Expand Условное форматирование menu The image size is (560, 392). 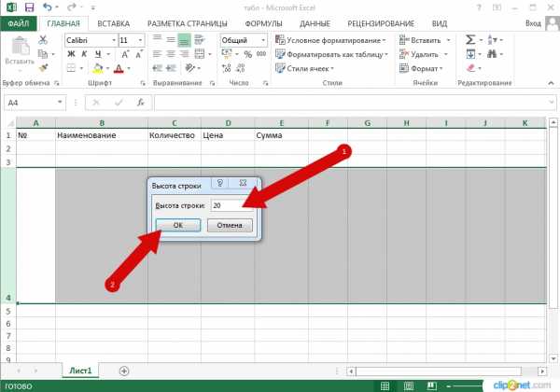click(x=330, y=40)
